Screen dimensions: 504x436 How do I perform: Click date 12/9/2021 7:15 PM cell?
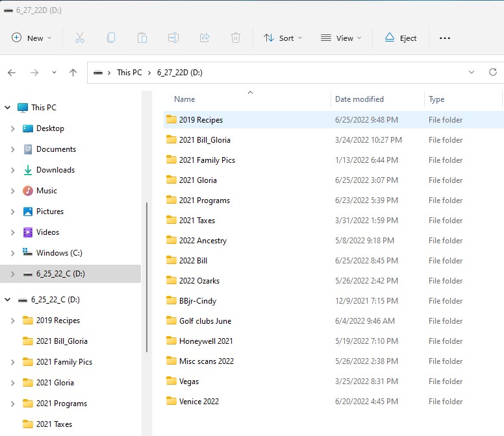pyautogui.click(x=366, y=301)
